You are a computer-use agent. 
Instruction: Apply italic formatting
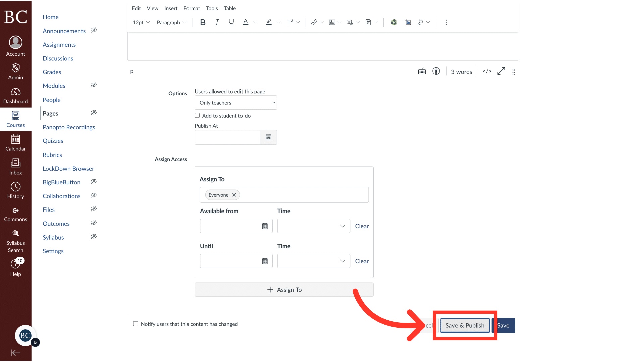point(217,22)
